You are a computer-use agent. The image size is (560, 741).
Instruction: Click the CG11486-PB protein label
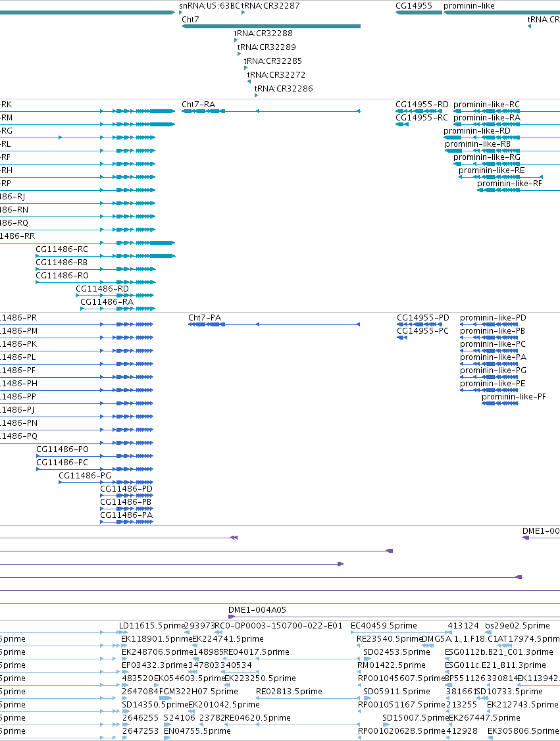coord(126,502)
